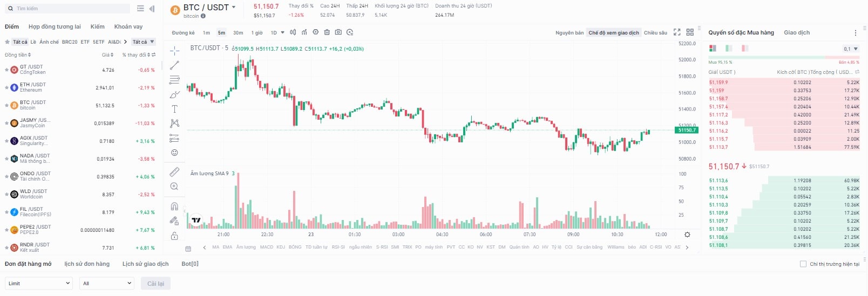The width and height of the screenshot is (868, 296).
Task: Open Lịch sử giao dịch tab
Action: [146, 264]
